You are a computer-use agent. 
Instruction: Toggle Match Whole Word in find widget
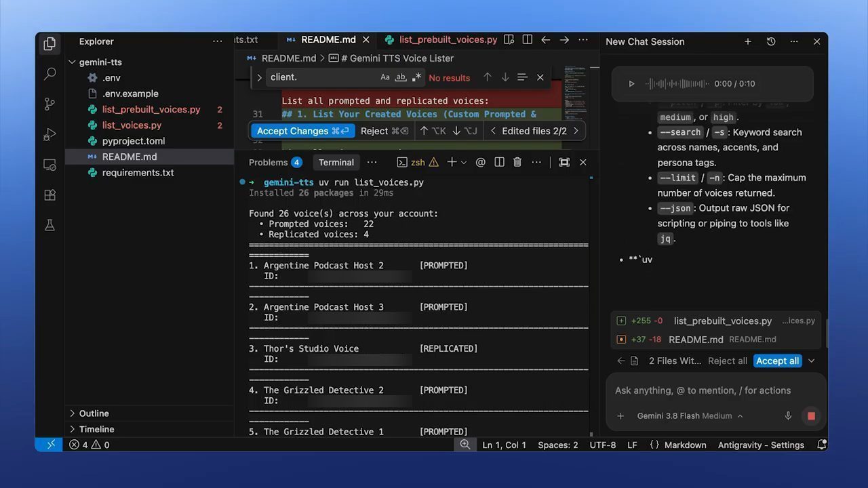point(401,77)
